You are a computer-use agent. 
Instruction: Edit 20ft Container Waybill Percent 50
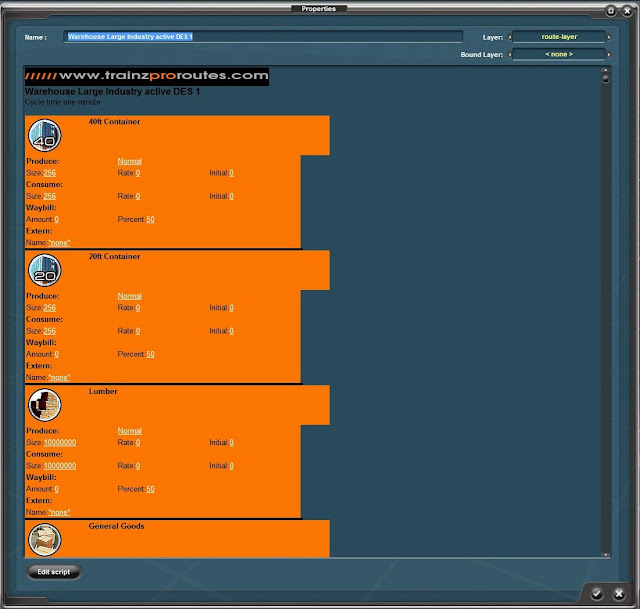point(150,354)
